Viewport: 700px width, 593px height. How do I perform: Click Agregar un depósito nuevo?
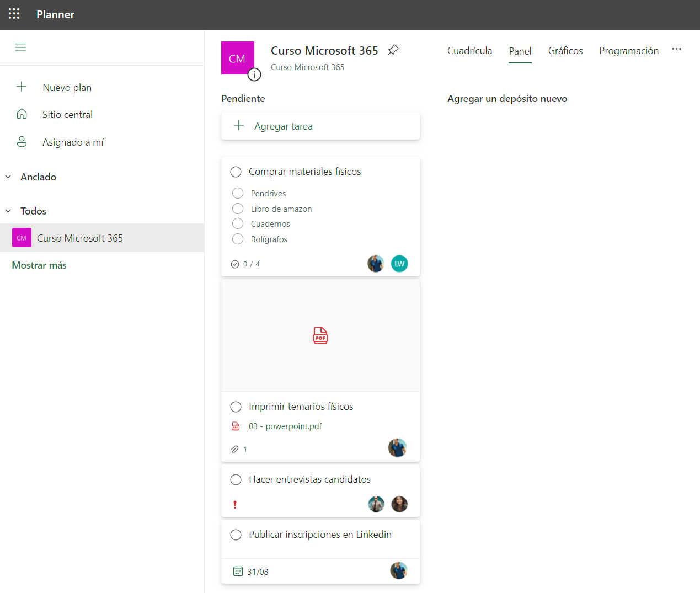pyautogui.click(x=507, y=99)
